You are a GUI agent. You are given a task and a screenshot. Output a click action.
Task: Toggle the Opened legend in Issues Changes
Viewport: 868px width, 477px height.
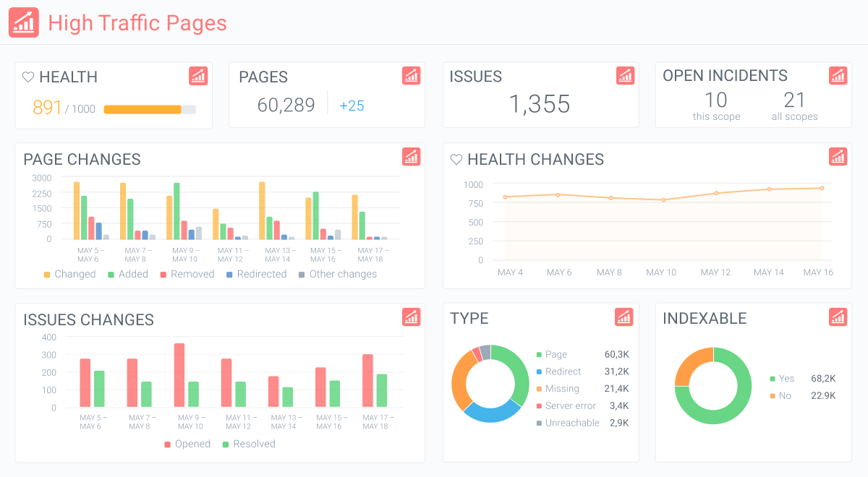click(187, 444)
